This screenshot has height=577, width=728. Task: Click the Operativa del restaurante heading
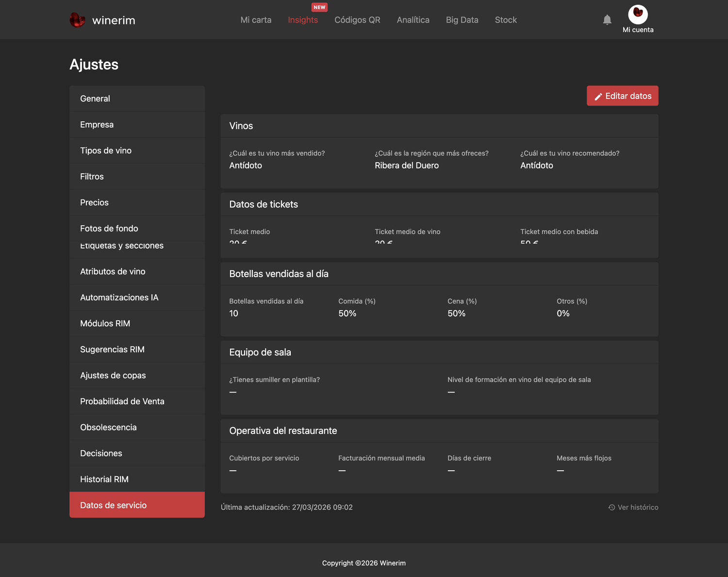(x=283, y=431)
